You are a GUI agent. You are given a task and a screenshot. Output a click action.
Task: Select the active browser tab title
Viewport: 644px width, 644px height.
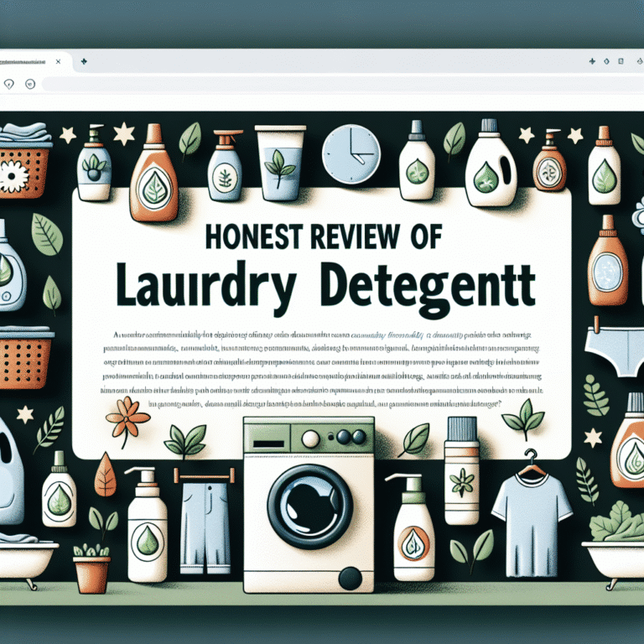23,62
